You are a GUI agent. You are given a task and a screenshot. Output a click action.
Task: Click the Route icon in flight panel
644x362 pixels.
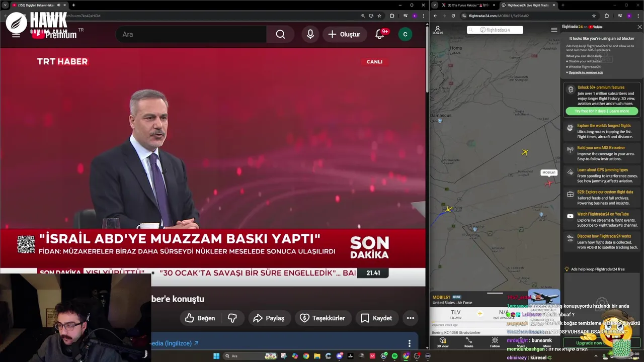click(x=468, y=342)
